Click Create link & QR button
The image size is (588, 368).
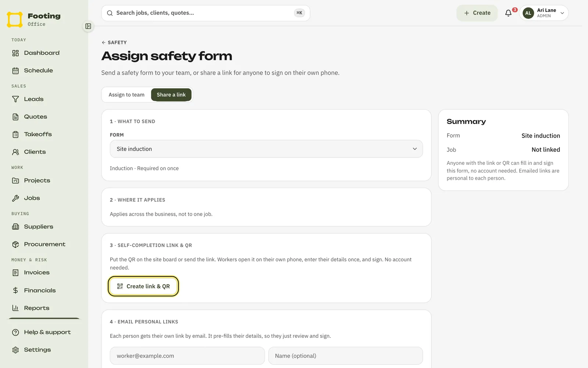[x=143, y=286]
